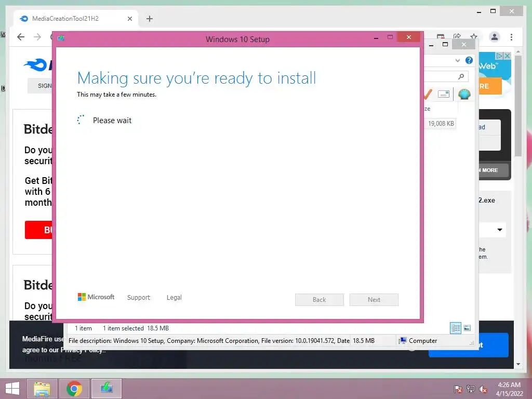Click the '2.exe' filename text on page

[487, 201]
